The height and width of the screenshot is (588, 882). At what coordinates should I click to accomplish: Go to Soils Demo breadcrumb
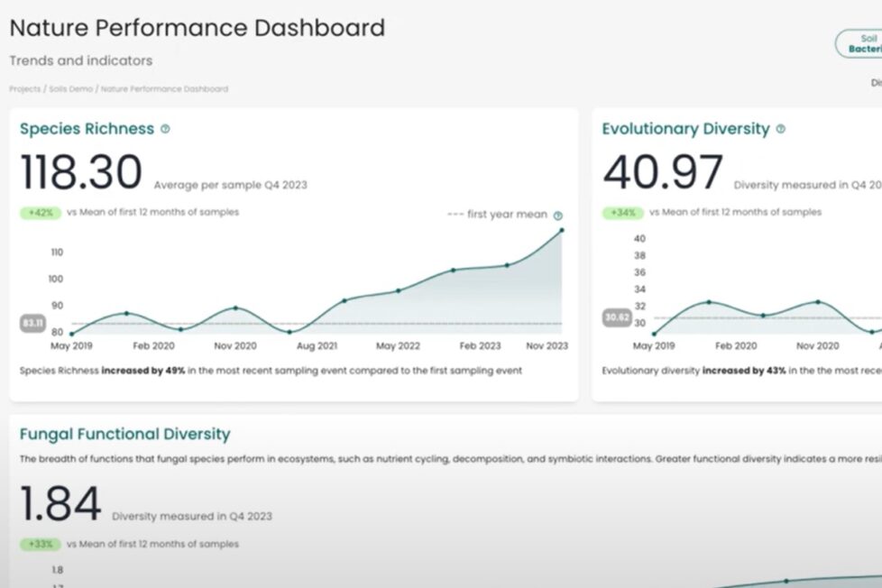point(70,89)
